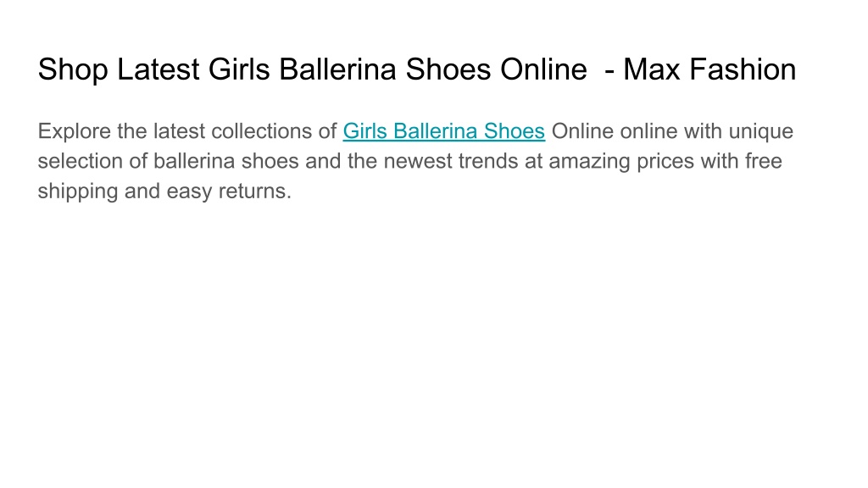Click the word 'Shop' in title
The height and width of the screenshot is (488, 868).
(73, 71)
